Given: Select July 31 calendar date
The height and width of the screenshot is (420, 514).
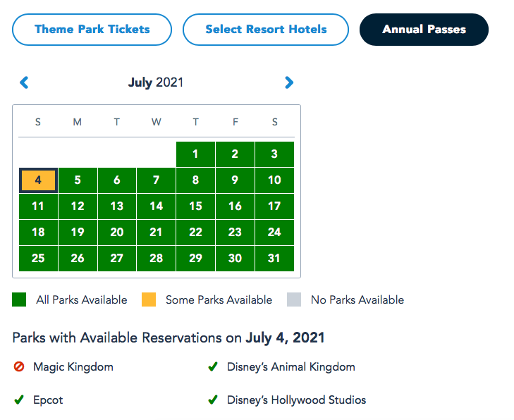Looking at the screenshot, I should pos(274,259).
